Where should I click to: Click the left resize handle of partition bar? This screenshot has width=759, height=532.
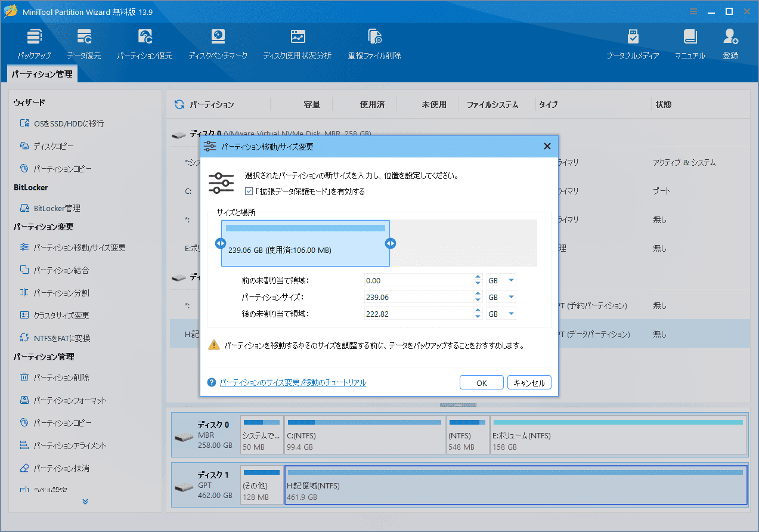click(x=221, y=243)
